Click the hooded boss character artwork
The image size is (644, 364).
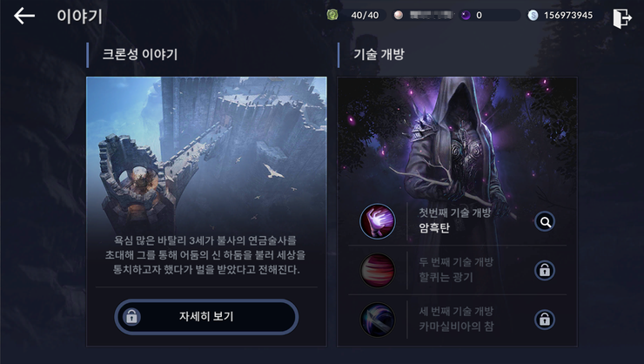[457, 139]
